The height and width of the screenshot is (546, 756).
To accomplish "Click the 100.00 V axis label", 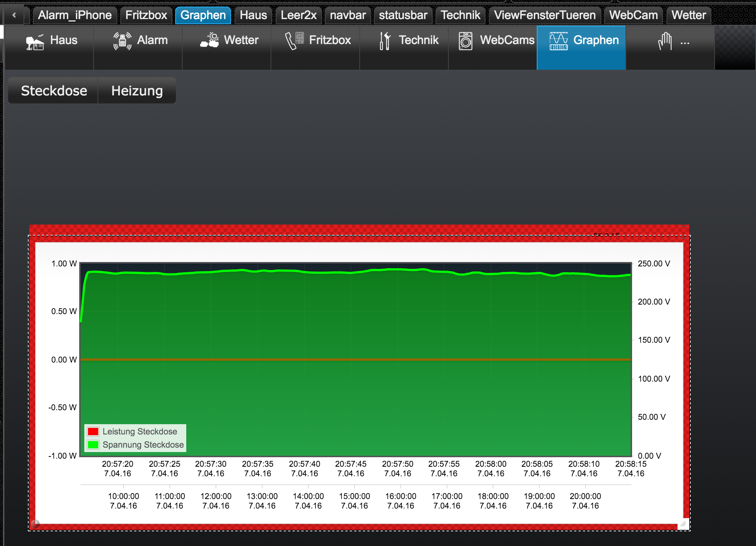I will tap(654, 379).
